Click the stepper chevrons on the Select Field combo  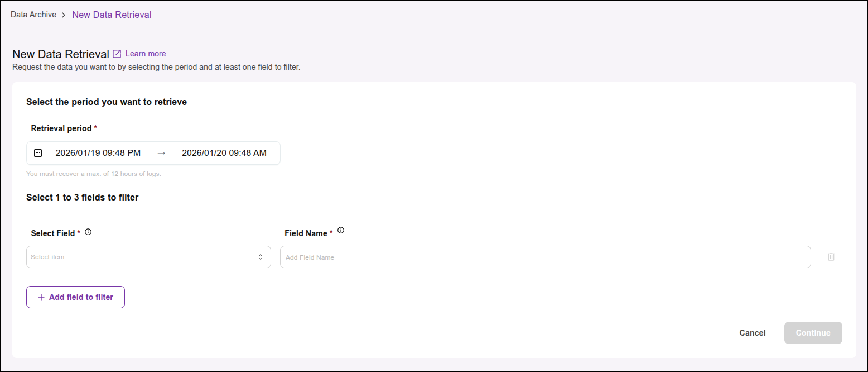(260, 256)
